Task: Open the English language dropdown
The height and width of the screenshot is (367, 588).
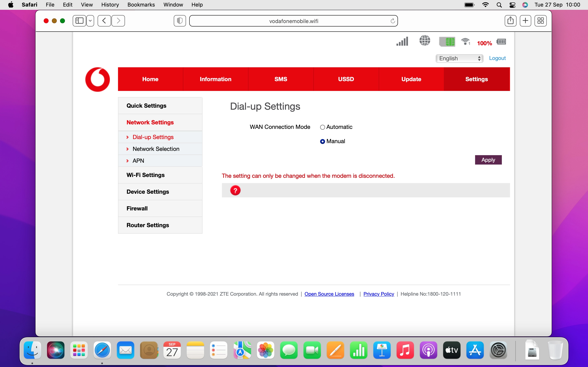Action: [459, 59]
